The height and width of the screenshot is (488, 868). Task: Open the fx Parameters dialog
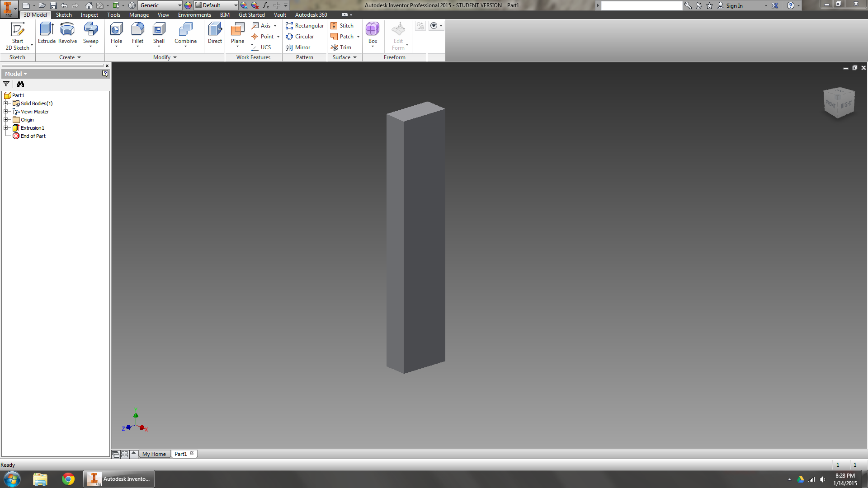click(266, 5)
